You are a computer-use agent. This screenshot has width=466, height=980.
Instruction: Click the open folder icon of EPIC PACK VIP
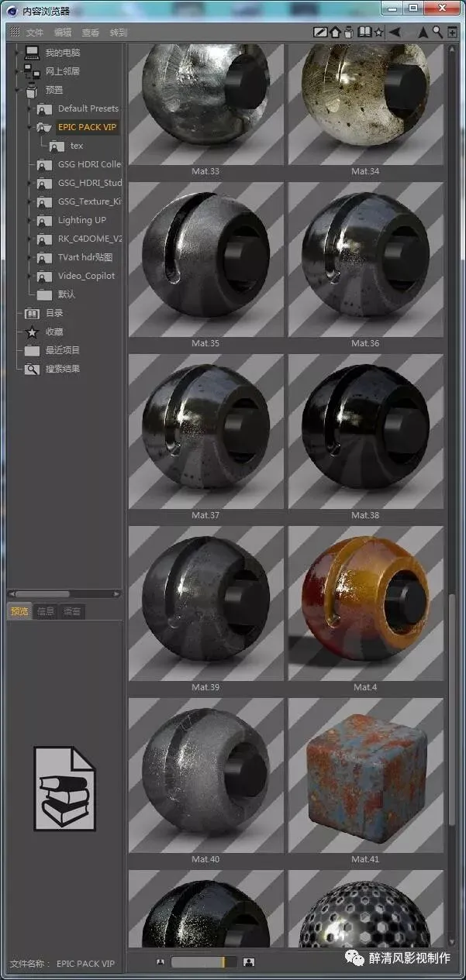pyautogui.click(x=44, y=127)
